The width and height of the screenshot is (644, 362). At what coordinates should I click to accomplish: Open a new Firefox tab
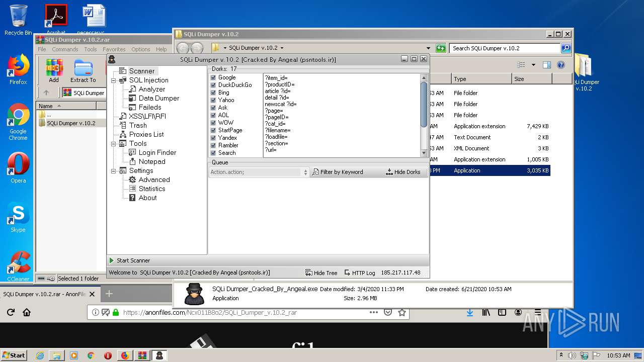109,294
